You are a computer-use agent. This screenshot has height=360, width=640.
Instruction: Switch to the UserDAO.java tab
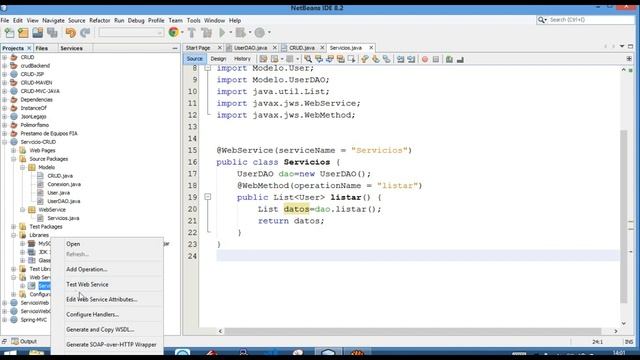pos(250,48)
